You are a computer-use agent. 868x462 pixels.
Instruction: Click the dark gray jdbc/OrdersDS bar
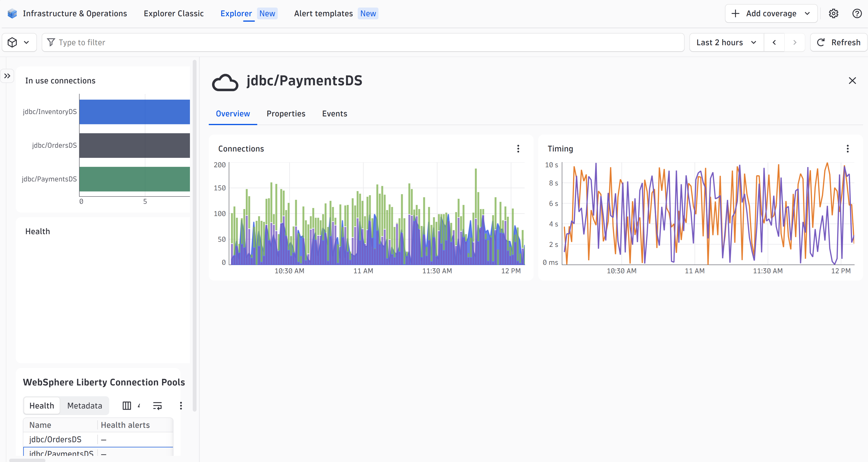click(x=134, y=145)
